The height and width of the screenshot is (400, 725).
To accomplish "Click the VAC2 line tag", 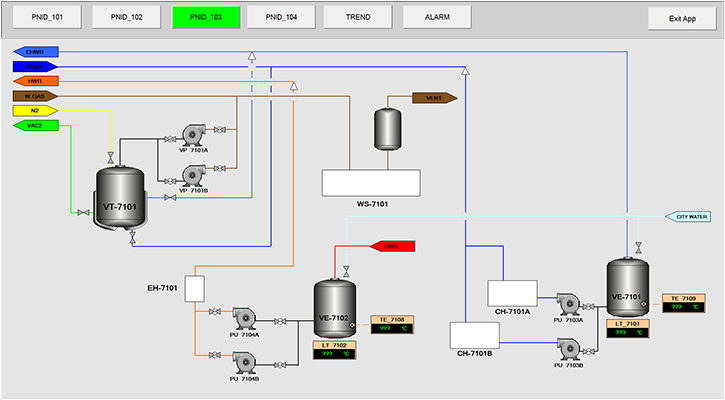I will click(36, 126).
